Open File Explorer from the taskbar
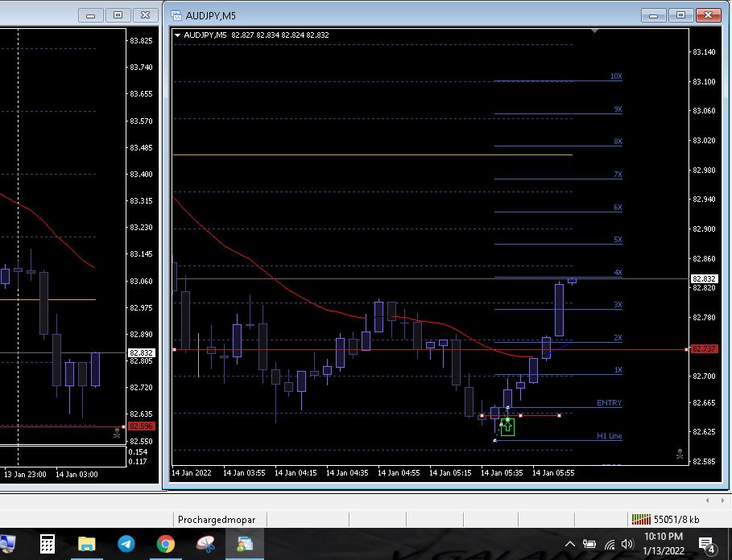Viewport: 732px width, 560px height. pos(87,545)
